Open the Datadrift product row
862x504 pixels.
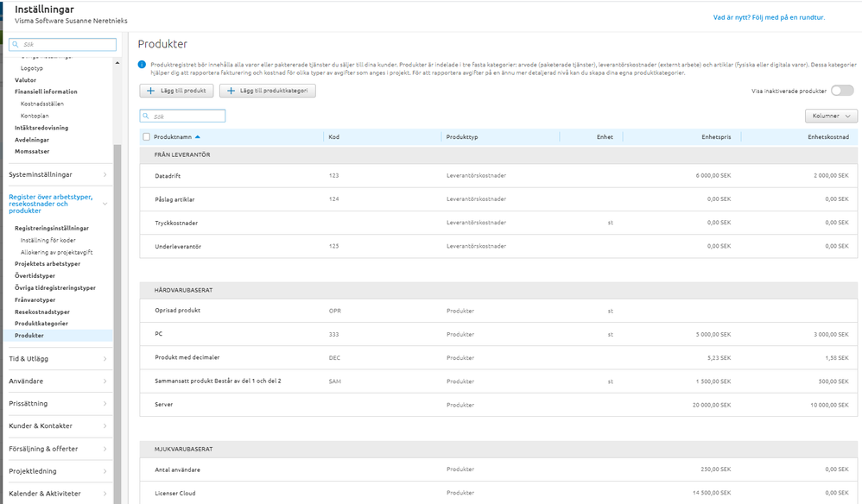pyautogui.click(x=168, y=175)
